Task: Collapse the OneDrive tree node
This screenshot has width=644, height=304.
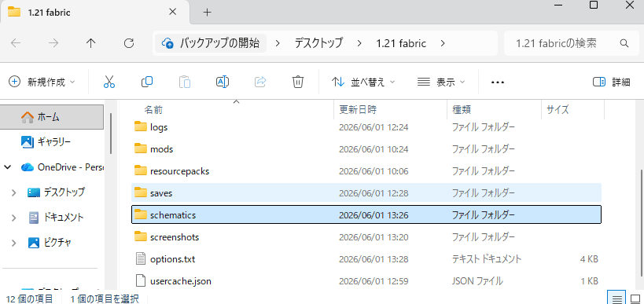Action: point(7,167)
